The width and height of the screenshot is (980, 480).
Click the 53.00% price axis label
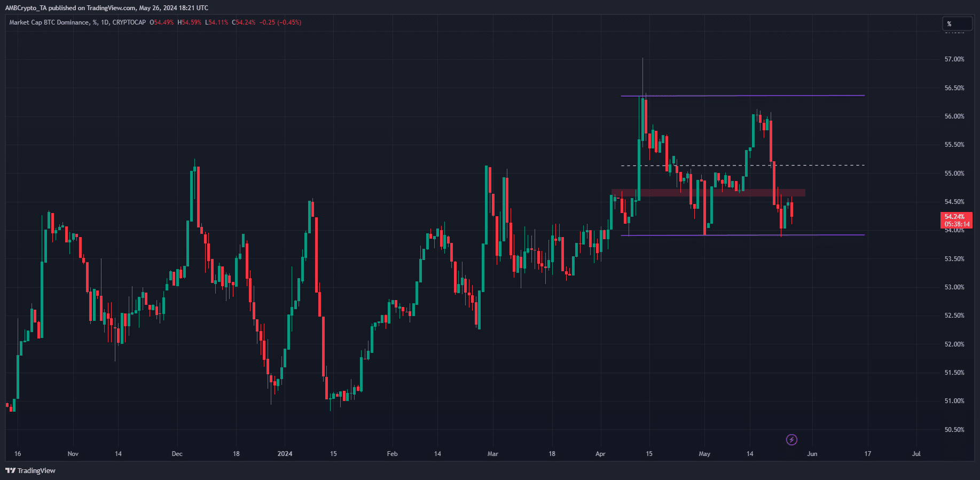coord(954,287)
